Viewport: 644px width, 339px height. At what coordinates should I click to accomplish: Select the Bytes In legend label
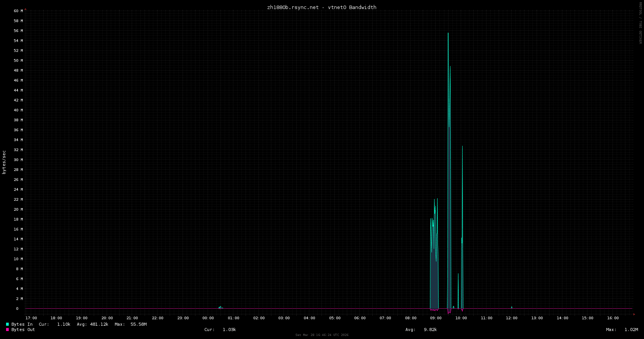click(x=22, y=324)
